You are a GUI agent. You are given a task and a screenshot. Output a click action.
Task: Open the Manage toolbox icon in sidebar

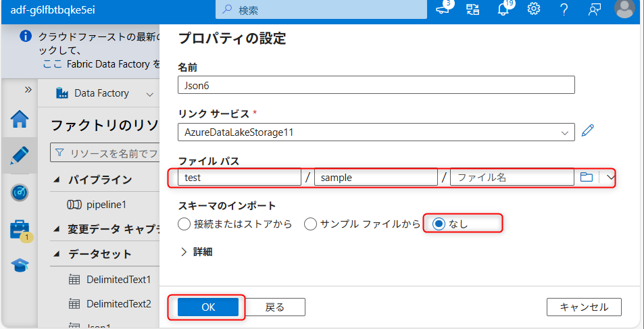pyautogui.click(x=20, y=229)
